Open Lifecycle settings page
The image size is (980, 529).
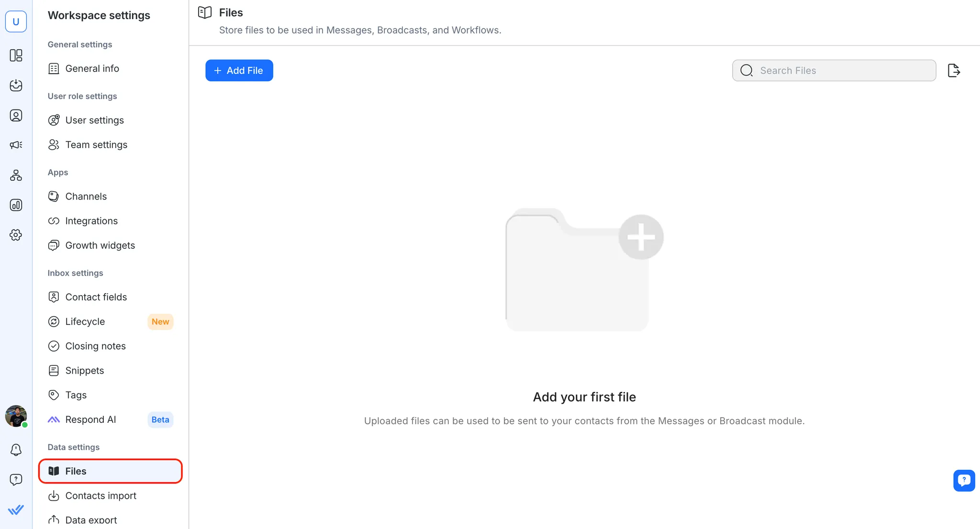click(85, 321)
